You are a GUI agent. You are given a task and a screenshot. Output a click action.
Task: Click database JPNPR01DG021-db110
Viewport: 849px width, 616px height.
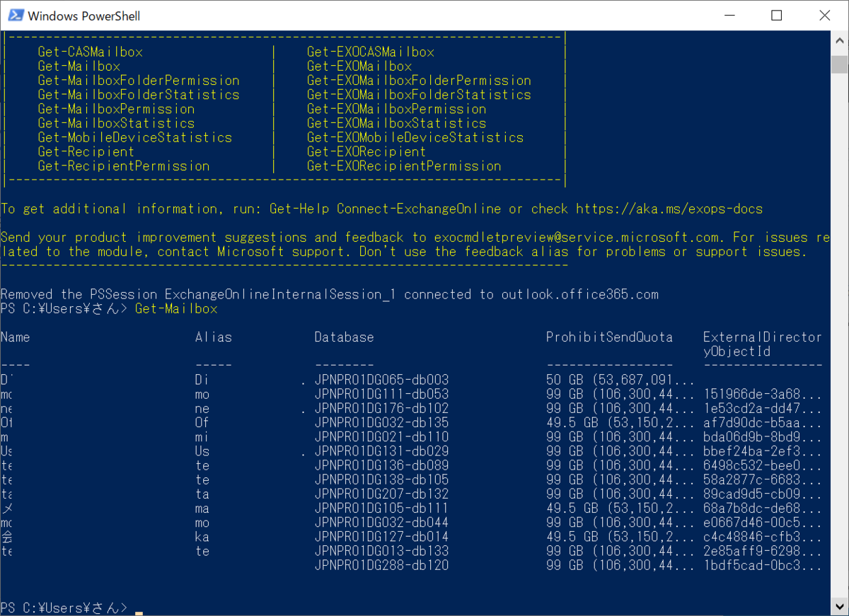click(x=382, y=437)
